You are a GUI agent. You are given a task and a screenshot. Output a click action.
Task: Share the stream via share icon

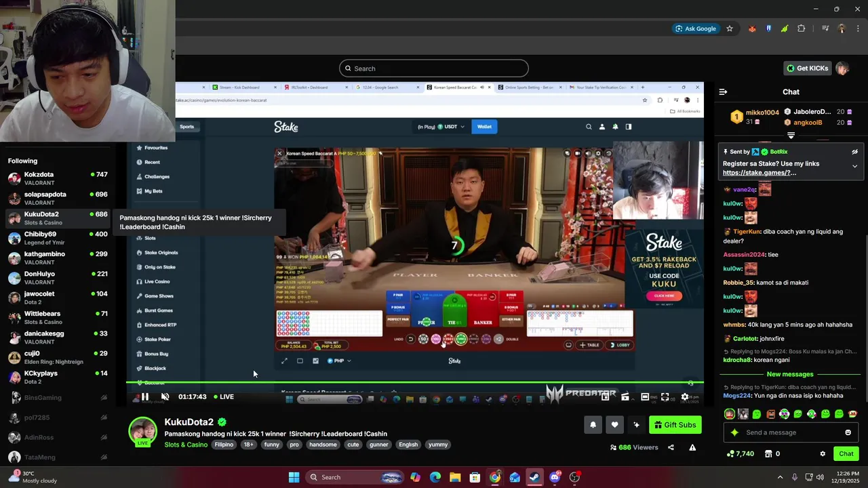pyautogui.click(x=671, y=447)
